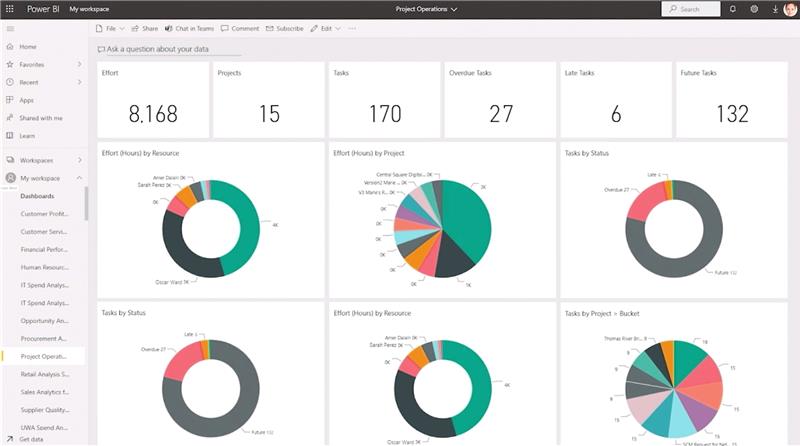Click the Home navigation link
The image size is (800, 446).
(28, 46)
